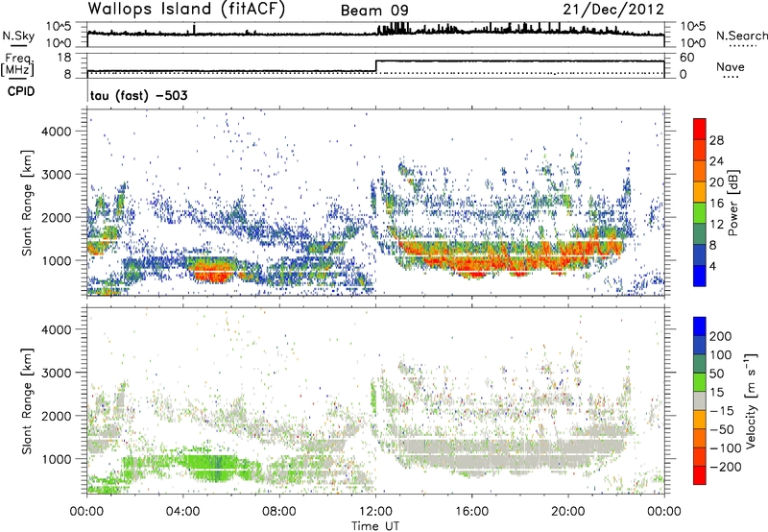Click the '28' label on Power colorbar

(x=716, y=140)
